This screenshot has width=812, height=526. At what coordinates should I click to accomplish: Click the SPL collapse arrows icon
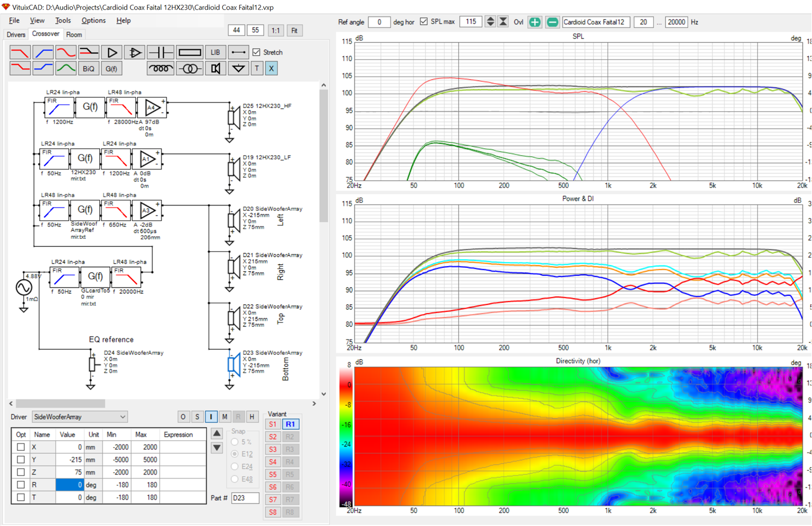click(x=503, y=22)
